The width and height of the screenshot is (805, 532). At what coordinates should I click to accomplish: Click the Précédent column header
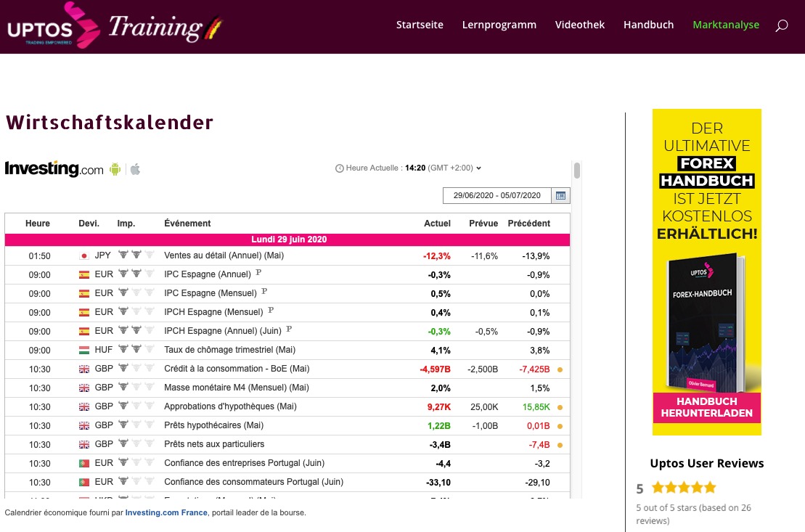click(528, 224)
